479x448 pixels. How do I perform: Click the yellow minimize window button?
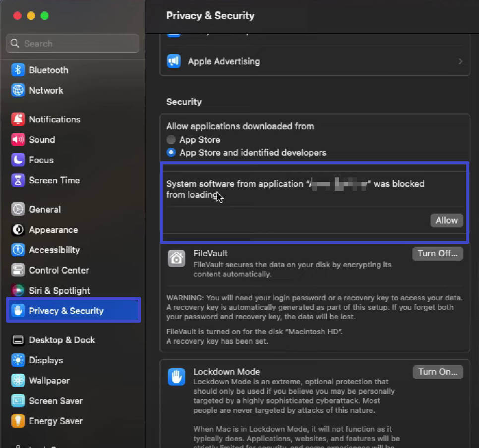[31, 15]
